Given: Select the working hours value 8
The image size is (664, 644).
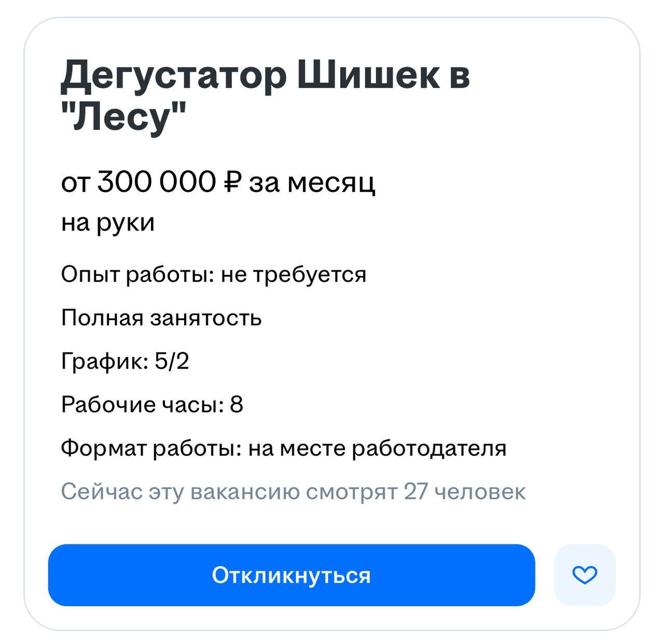Looking at the screenshot, I should 237,405.
